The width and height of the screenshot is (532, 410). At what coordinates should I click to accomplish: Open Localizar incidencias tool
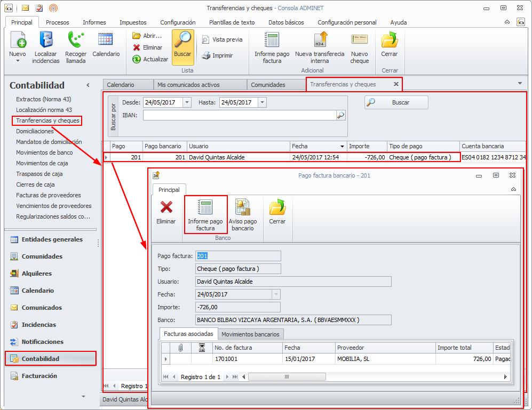[46, 47]
